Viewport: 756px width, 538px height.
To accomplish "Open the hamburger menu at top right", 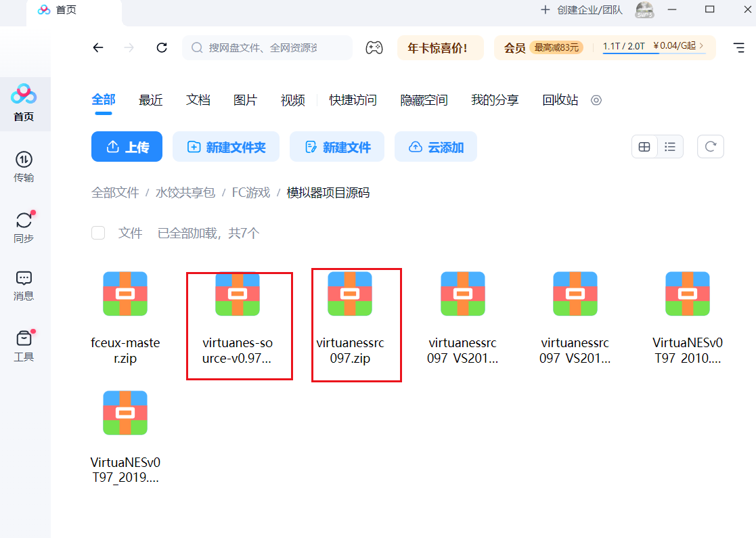I will pyautogui.click(x=738, y=48).
